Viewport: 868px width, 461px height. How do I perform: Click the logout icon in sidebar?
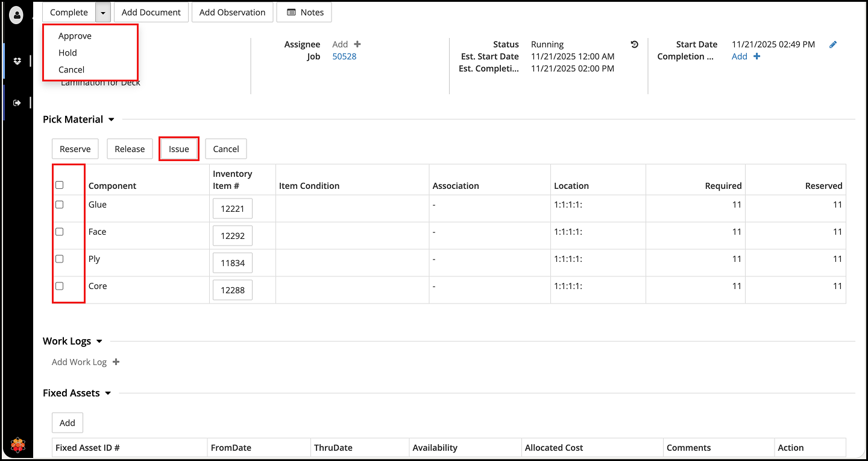(x=17, y=103)
